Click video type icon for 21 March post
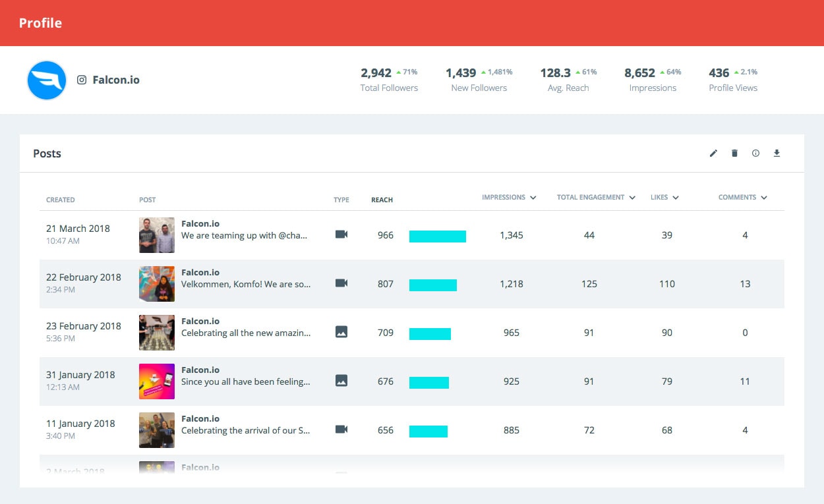824x504 pixels. pos(341,235)
